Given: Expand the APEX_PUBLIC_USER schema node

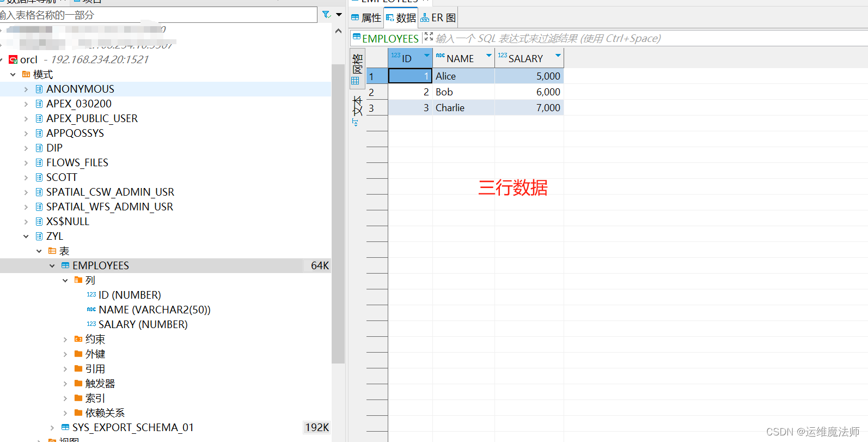Looking at the screenshot, I should click(x=26, y=118).
